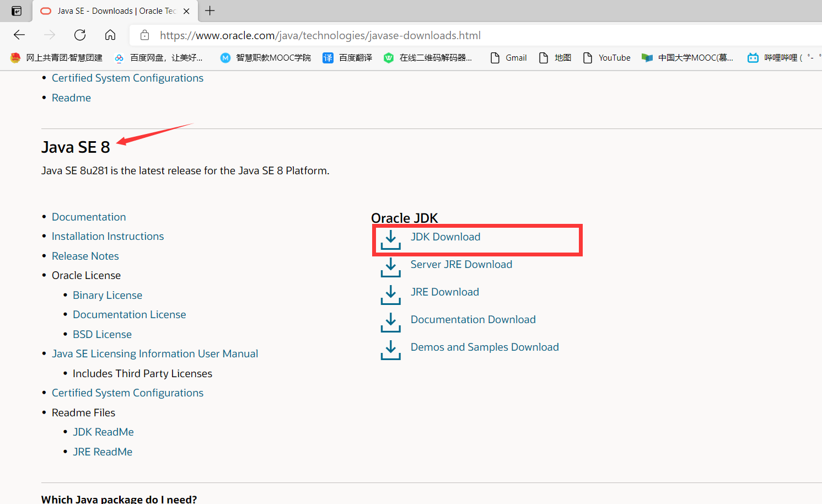Screen dimensions: 822x504
Task: Click the JRE Download arrow icon
Action: tap(391, 295)
